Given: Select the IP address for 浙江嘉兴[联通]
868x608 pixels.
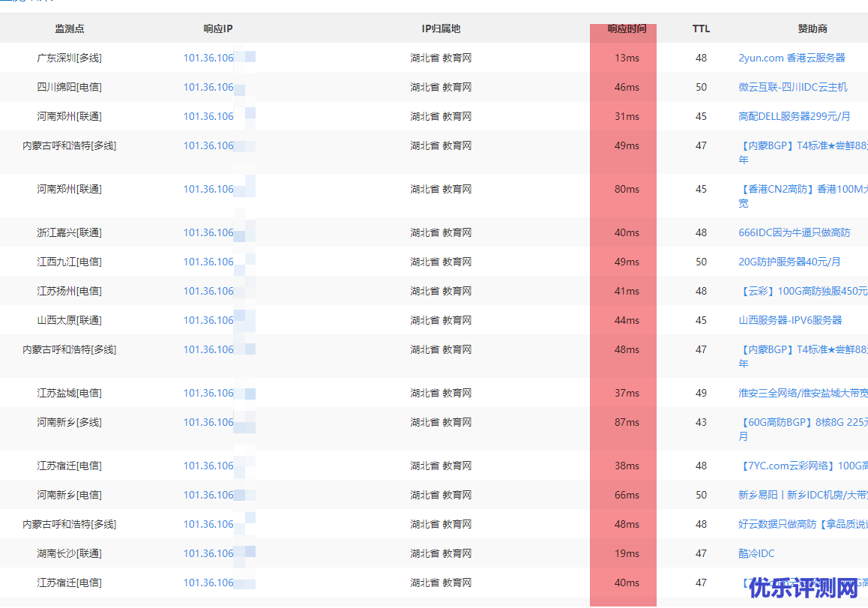Looking at the screenshot, I should (x=209, y=232).
